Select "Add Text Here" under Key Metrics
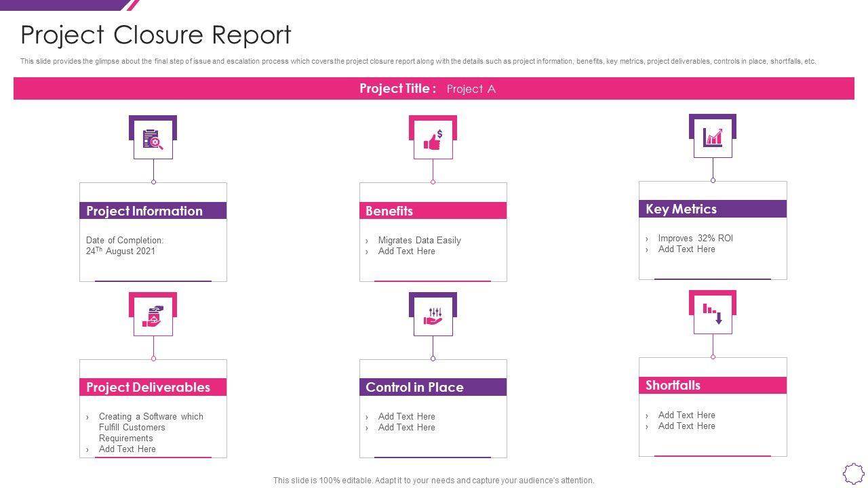 click(687, 249)
